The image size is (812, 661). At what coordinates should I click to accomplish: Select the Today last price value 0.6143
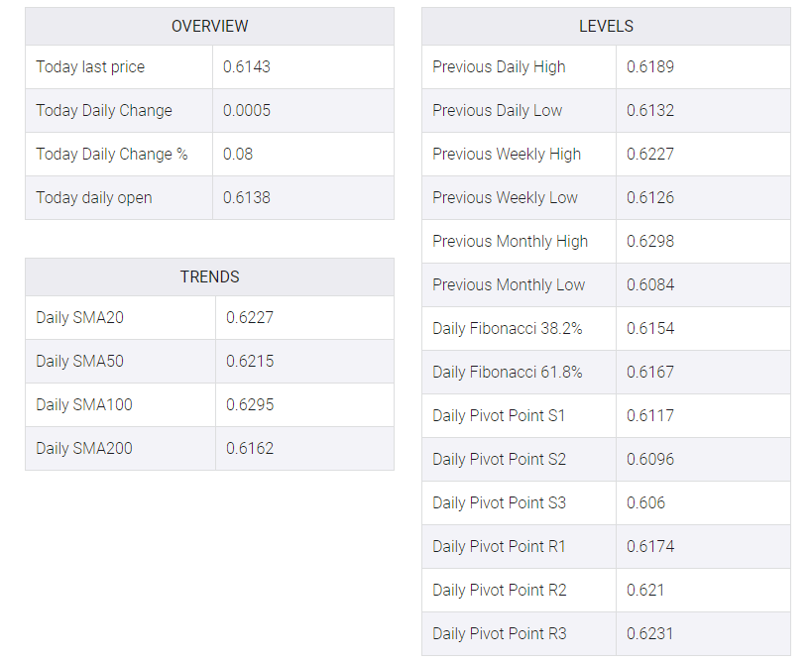pos(247,66)
